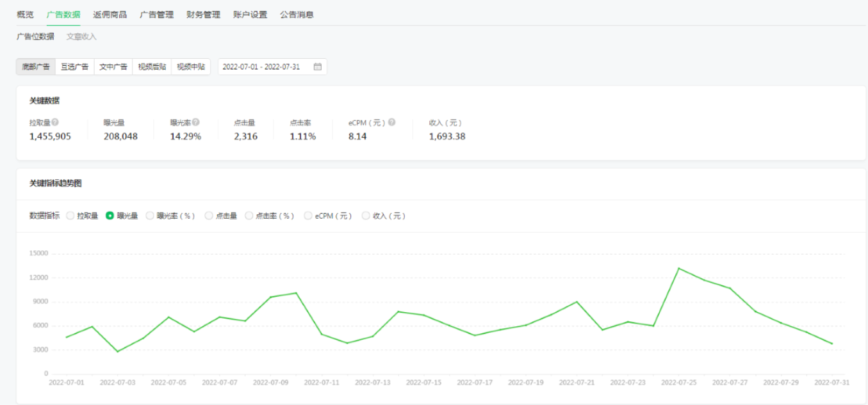Open the 文章收入 sub-tab
Viewport: 868px width, 405px height.
coord(81,36)
